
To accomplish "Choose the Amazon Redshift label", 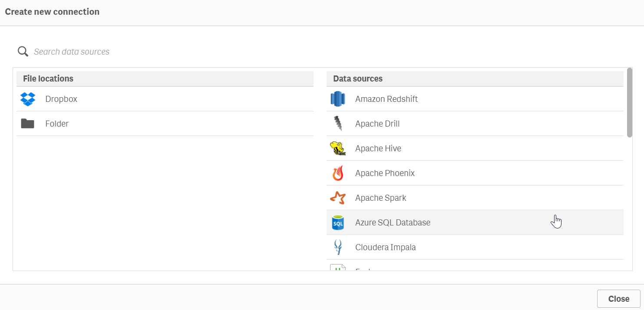I will point(386,99).
